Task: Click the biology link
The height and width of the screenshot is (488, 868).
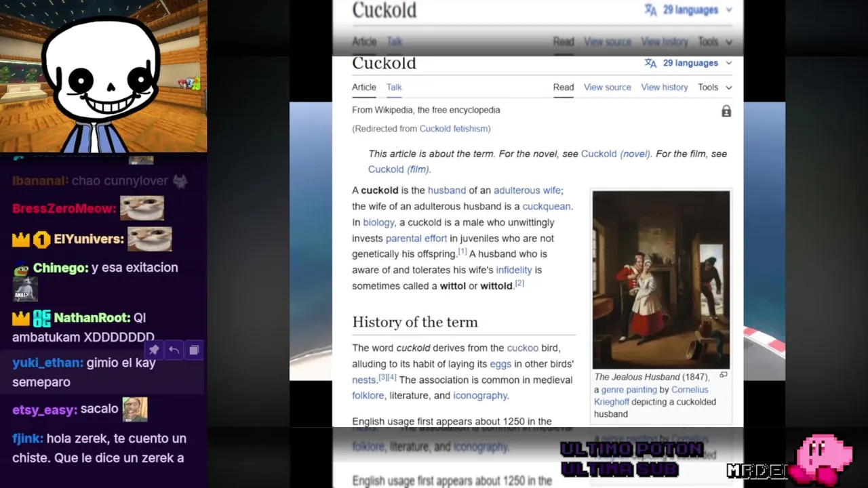Action: 378,222
